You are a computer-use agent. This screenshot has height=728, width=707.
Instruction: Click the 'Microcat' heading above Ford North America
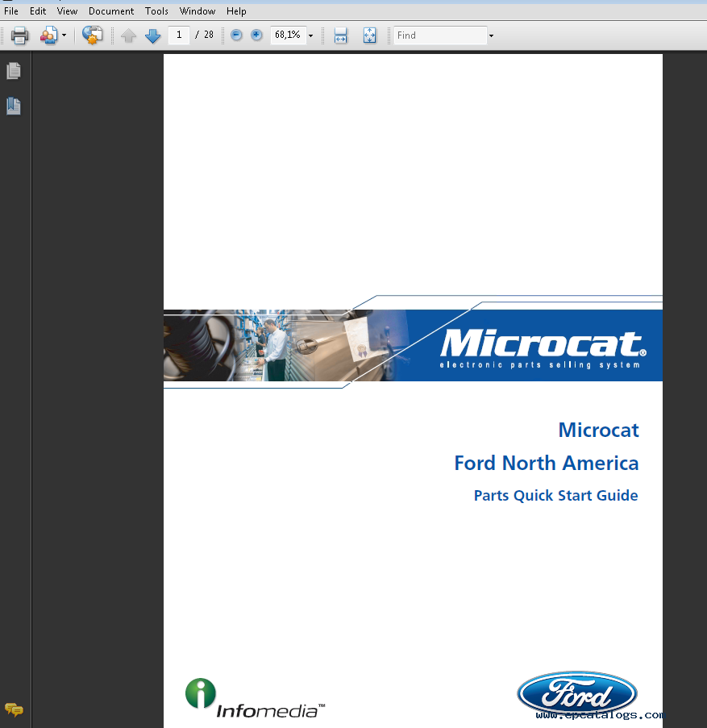tap(598, 430)
